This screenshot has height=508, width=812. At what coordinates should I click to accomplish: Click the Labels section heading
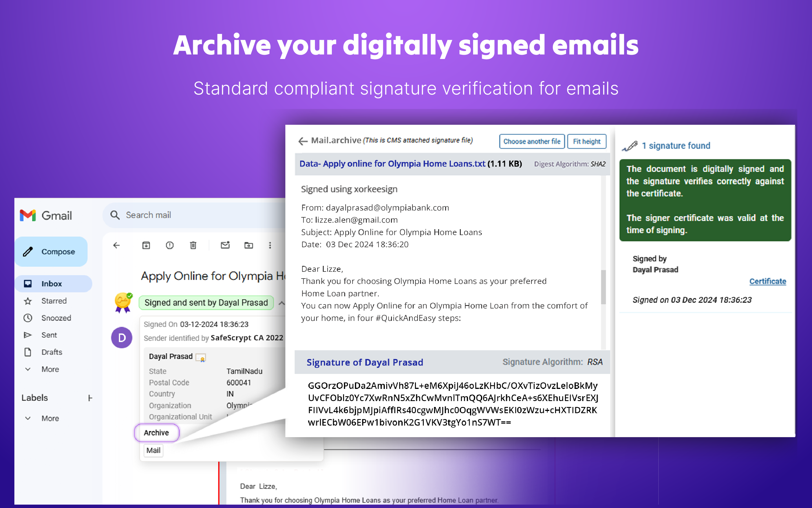click(35, 398)
